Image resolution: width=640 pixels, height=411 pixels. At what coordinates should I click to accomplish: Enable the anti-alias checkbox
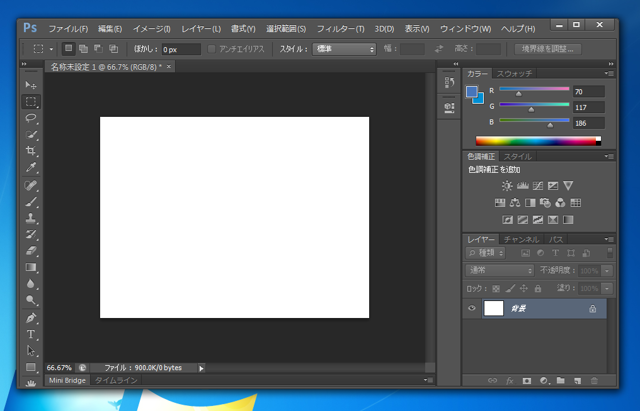tap(211, 49)
